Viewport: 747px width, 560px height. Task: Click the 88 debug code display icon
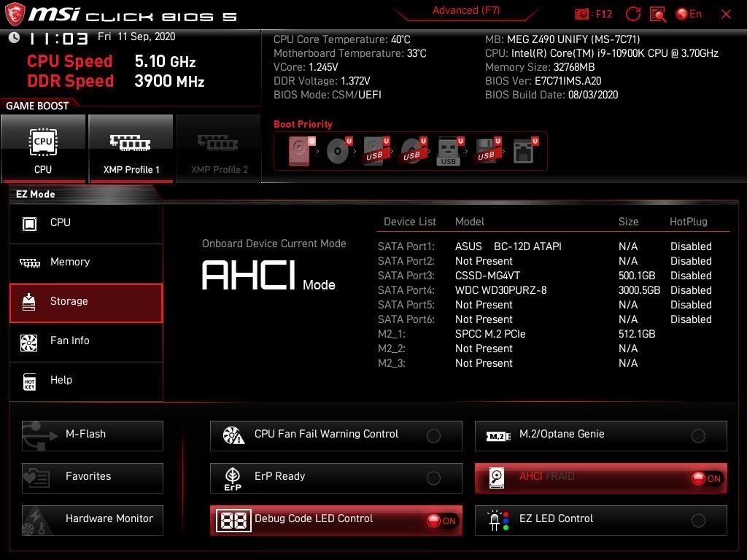[233, 521]
